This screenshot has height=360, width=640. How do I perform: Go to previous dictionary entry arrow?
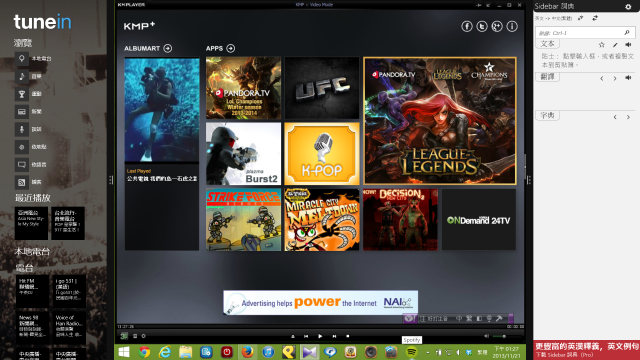click(615, 117)
